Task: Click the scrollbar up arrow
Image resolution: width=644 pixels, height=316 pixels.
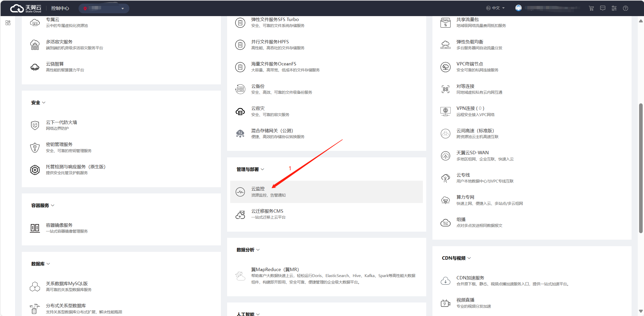Action: [x=641, y=21]
